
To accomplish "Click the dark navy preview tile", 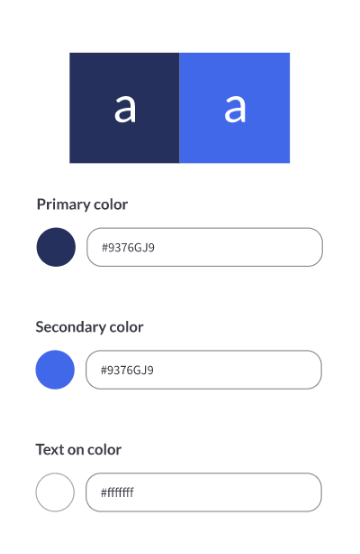I will pyautogui.click(x=124, y=108).
